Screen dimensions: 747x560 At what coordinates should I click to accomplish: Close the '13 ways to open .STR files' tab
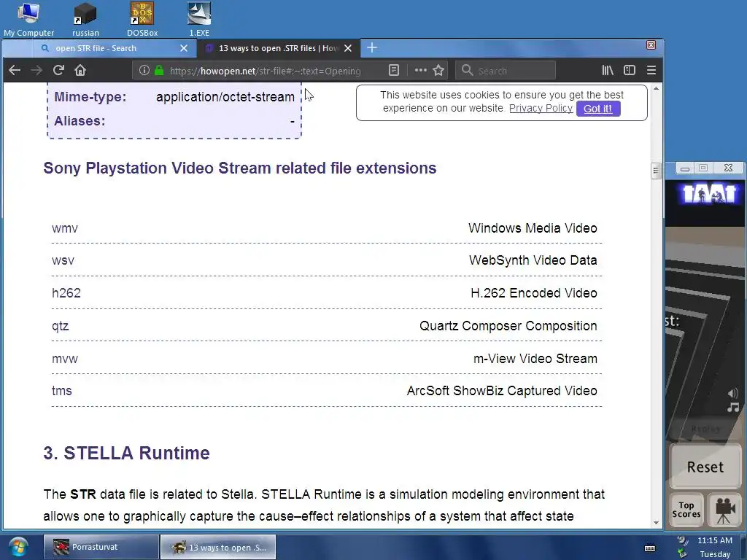click(x=348, y=48)
